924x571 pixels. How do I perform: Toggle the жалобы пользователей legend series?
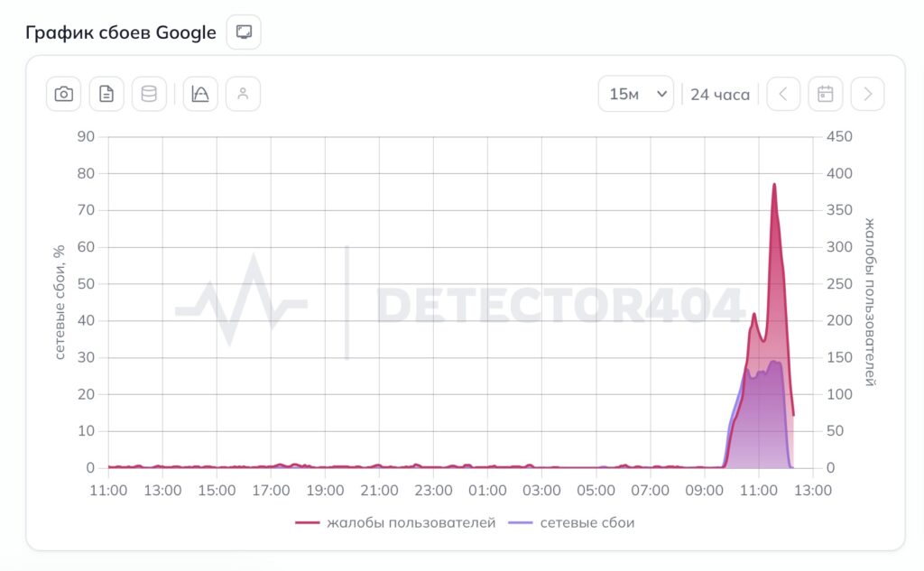(x=395, y=522)
